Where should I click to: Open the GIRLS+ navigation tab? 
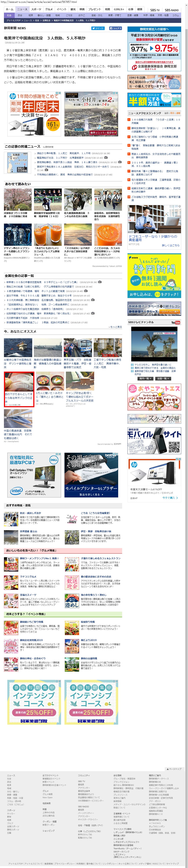pos(119,9)
